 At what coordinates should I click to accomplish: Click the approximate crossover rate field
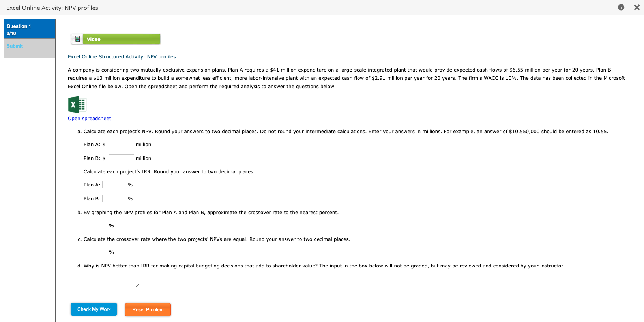pyautogui.click(x=96, y=225)
